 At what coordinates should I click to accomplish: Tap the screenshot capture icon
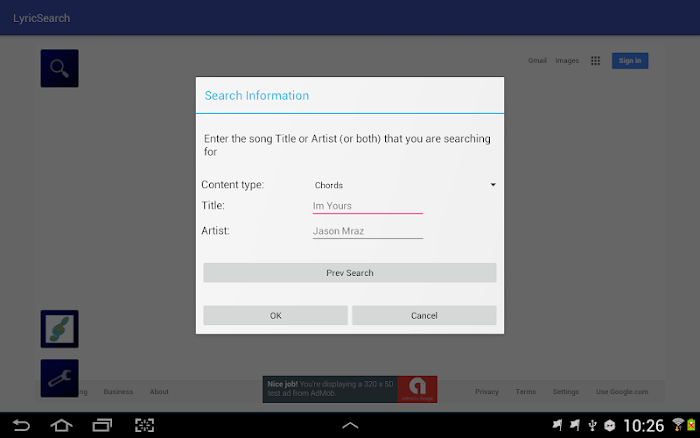145,425
